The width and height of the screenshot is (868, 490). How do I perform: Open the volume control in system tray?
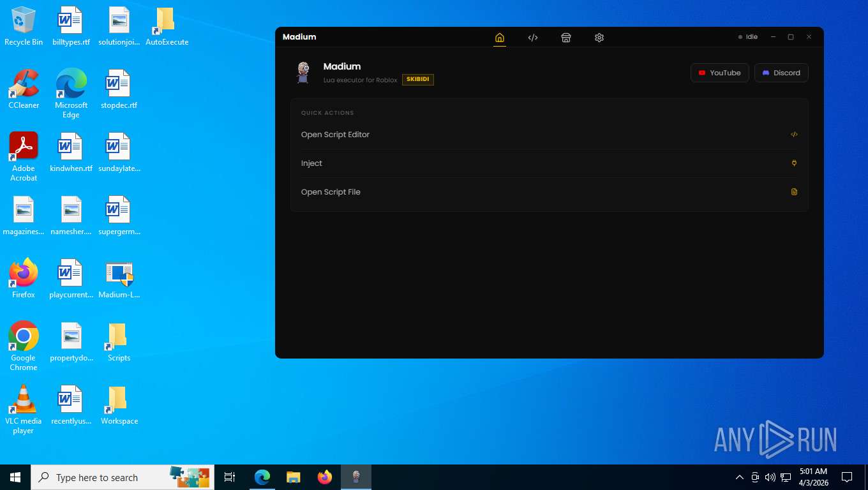(770, 477)
